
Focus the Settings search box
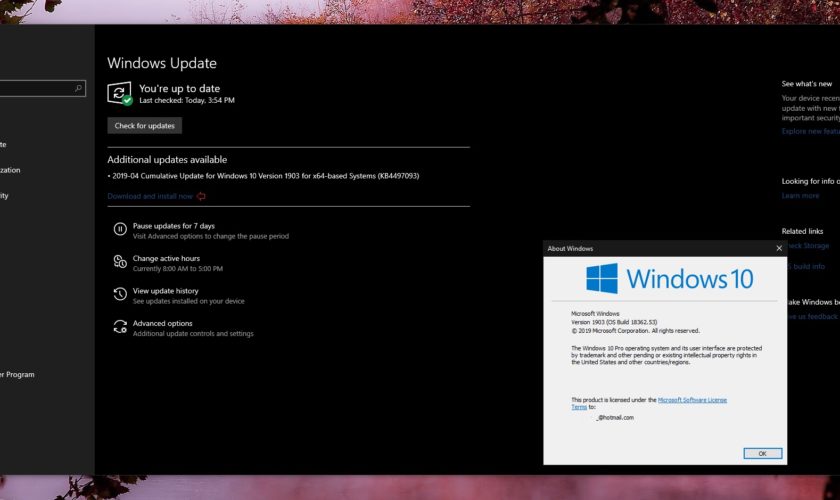(35, 89)
